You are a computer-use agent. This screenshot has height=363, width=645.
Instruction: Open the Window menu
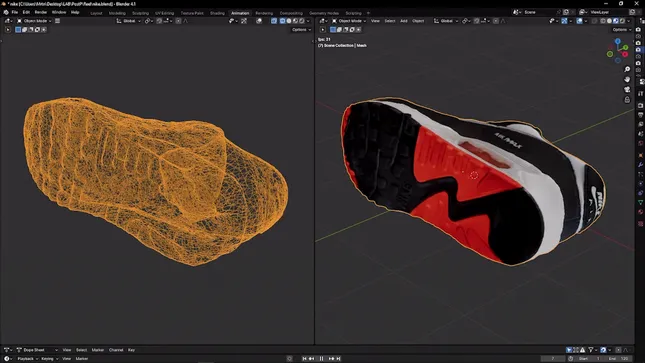(x=59, y=12)
